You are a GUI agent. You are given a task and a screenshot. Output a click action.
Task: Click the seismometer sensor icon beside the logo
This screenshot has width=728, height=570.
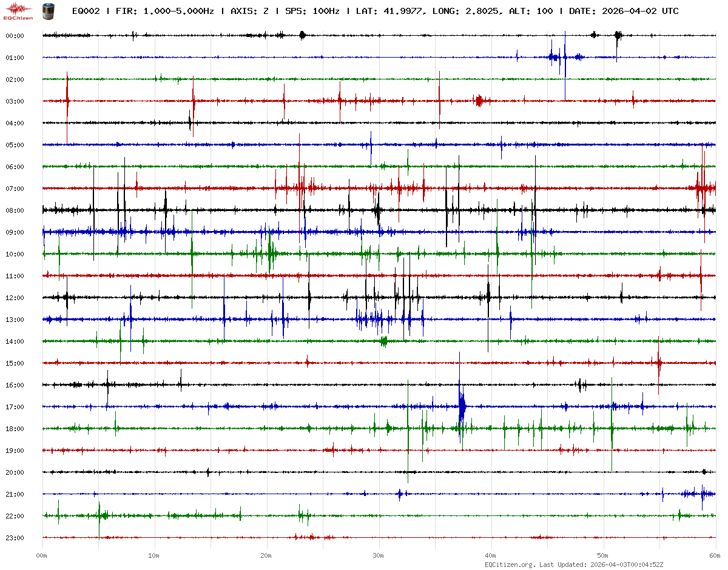47,11
